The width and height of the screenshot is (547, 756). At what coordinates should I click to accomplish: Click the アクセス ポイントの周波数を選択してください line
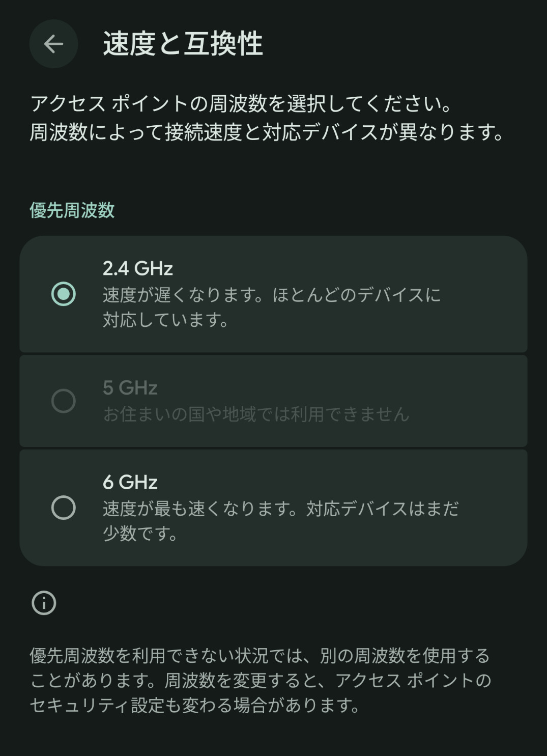point(241,104)
